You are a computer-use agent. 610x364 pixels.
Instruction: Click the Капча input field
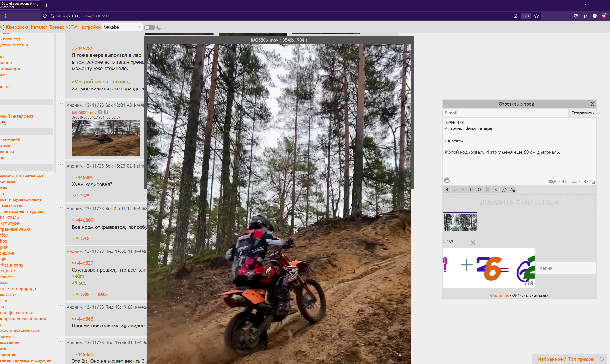[x=566, y=268]
